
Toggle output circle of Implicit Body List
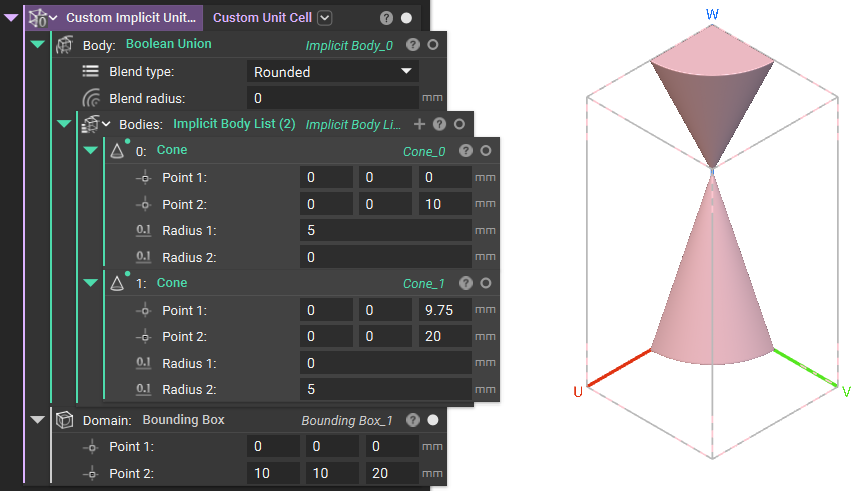click(x=460, y=124)
